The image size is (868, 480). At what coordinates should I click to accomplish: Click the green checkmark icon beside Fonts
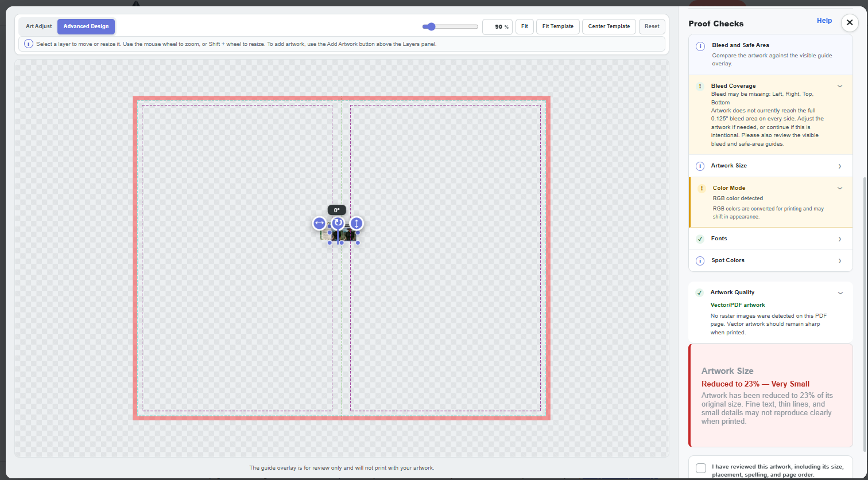pos(700,239)
